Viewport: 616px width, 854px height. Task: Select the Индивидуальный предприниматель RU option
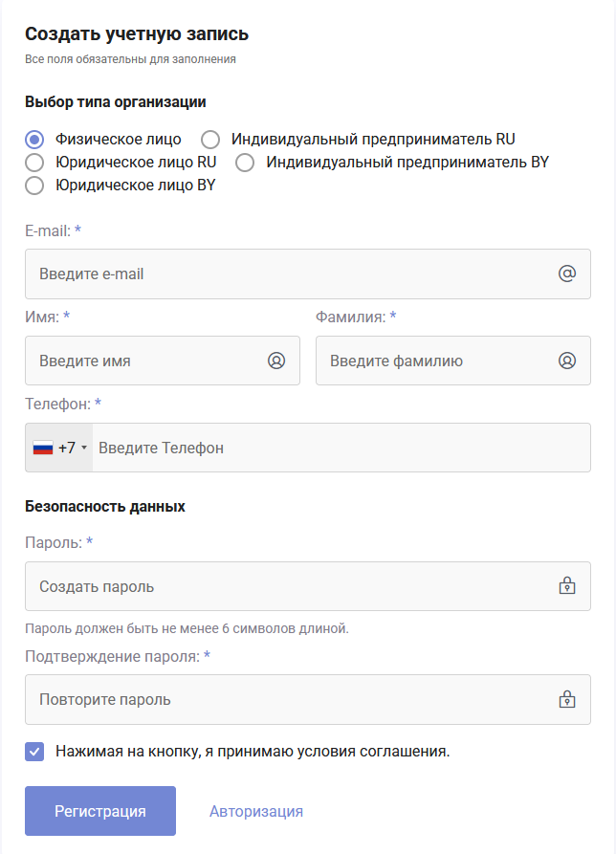point(209,140)
